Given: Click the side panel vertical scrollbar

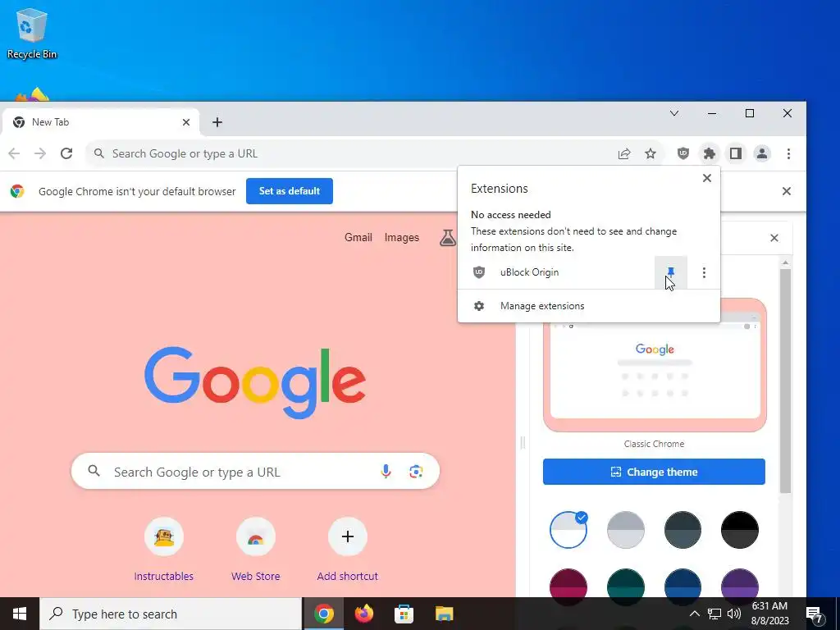Looking at the screenshot, I should 785,381.
